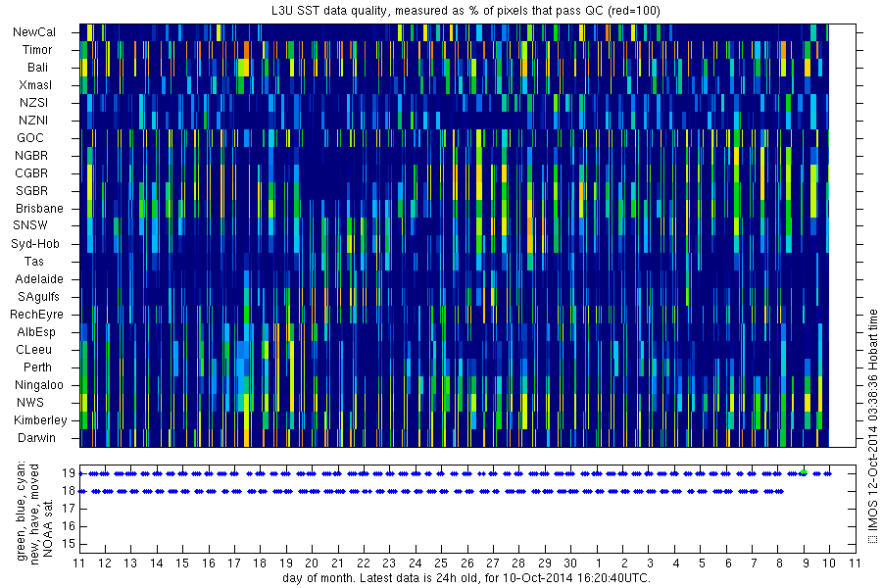The width and height of the screenshot is (882, 588).
Task: Click satellite number 16 on the axis
Action: click(69, 526)
